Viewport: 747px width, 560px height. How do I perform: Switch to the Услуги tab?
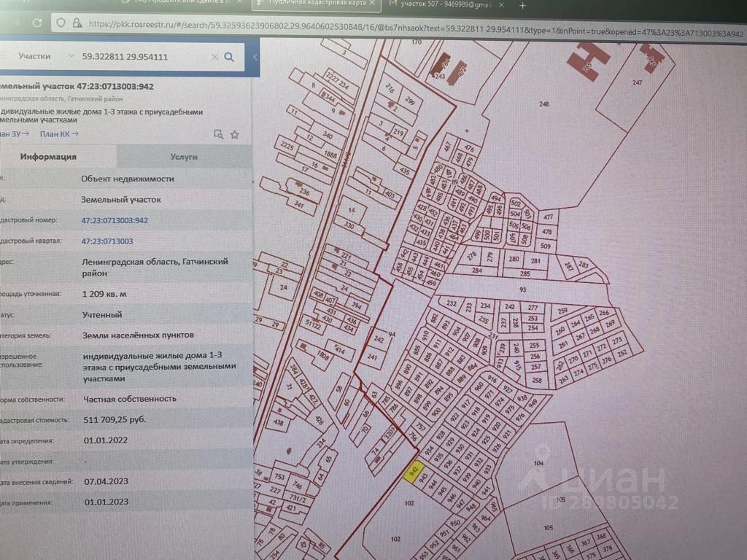(x=184, y=156)
